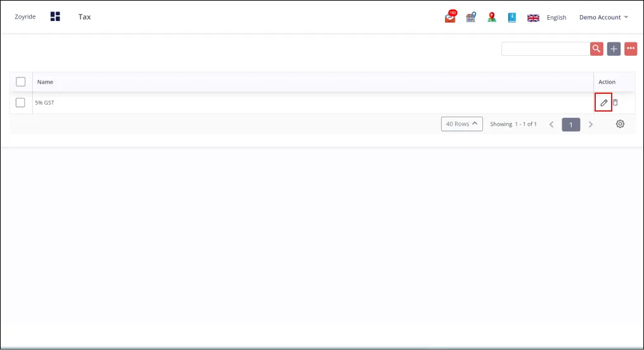Screen dimensions: 644x350
Task: Click the UK flag language icon
Action: point(533,18)
